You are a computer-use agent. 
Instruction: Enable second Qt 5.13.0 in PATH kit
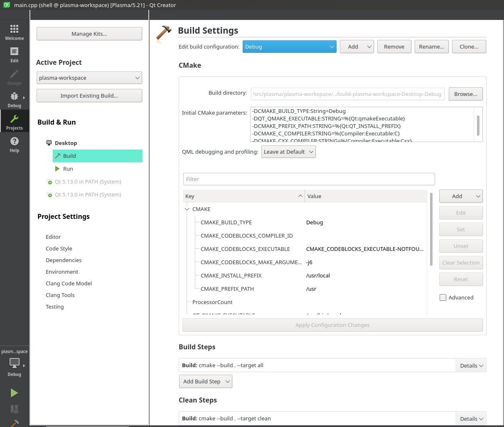[84, 194]
